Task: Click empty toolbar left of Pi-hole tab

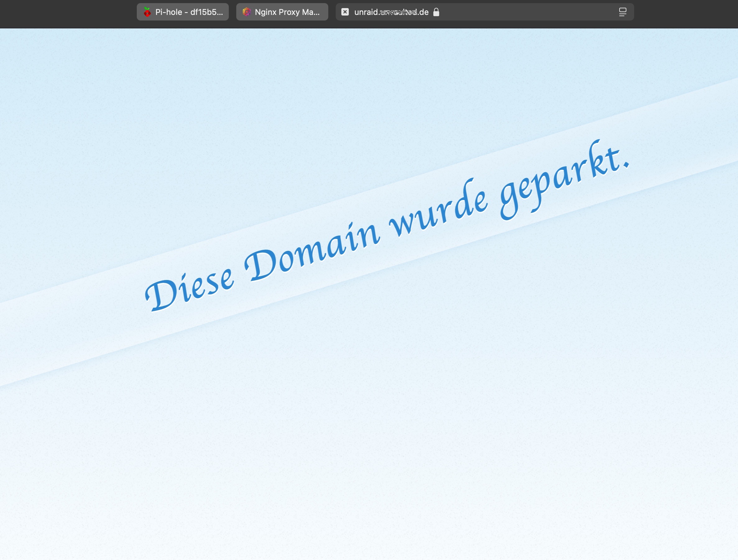Action: coord(67,13)
